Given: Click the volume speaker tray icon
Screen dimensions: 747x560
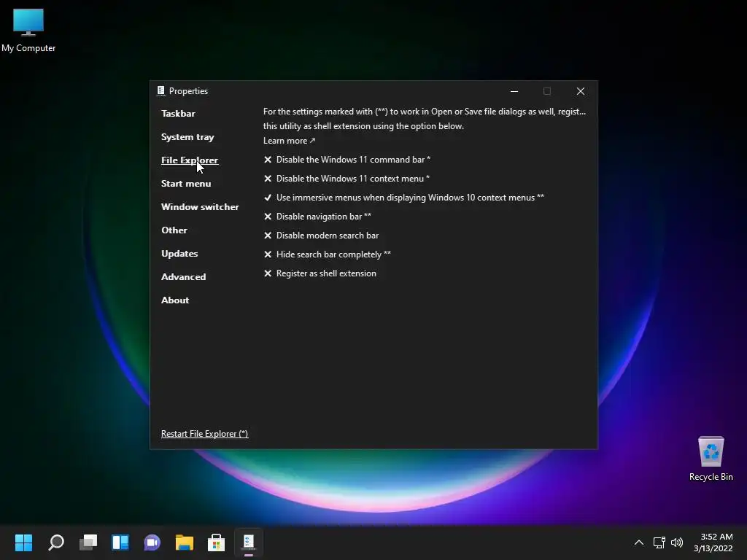Looking at the screenshot, I should tap(676, 542).
